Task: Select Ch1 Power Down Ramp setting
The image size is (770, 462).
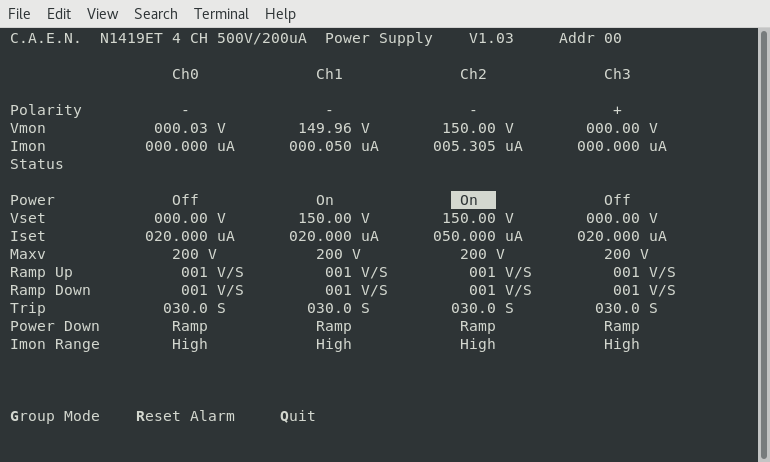Action: (334, 326)
